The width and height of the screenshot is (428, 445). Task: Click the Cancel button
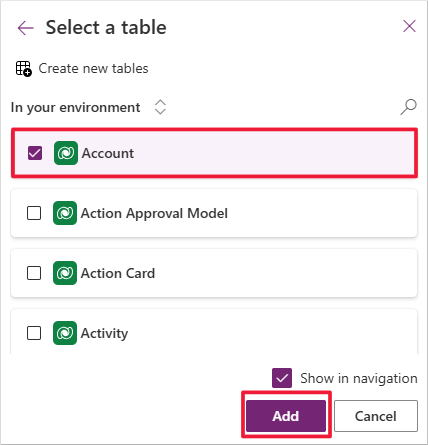[376, 416]
